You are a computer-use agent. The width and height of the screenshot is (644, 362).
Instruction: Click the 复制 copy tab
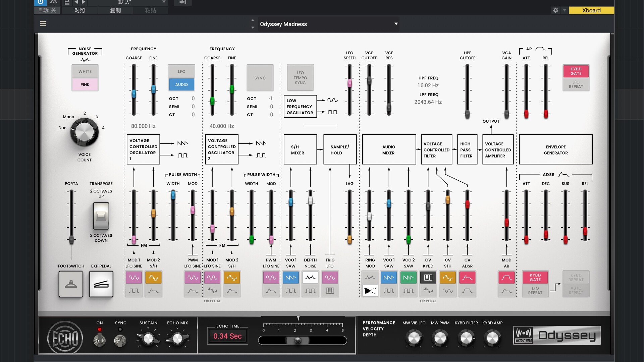coord(115,10)
